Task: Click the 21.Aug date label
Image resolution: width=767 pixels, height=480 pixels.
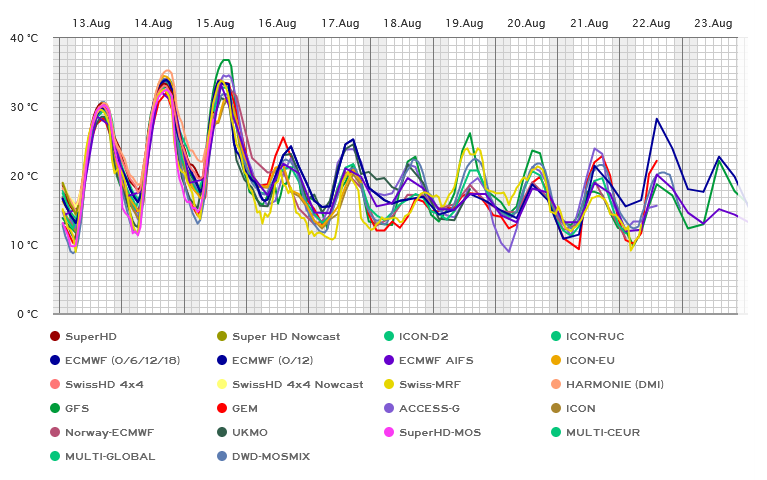Action: (589, 23)
